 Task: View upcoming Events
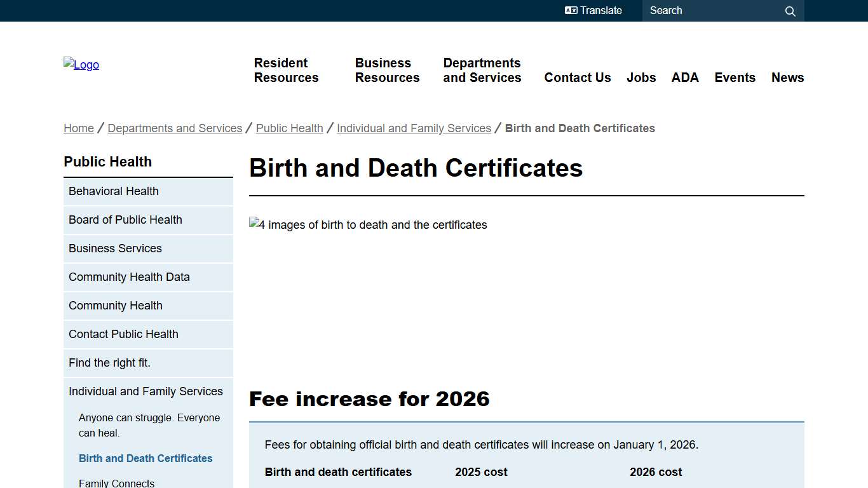click(735, 78)
